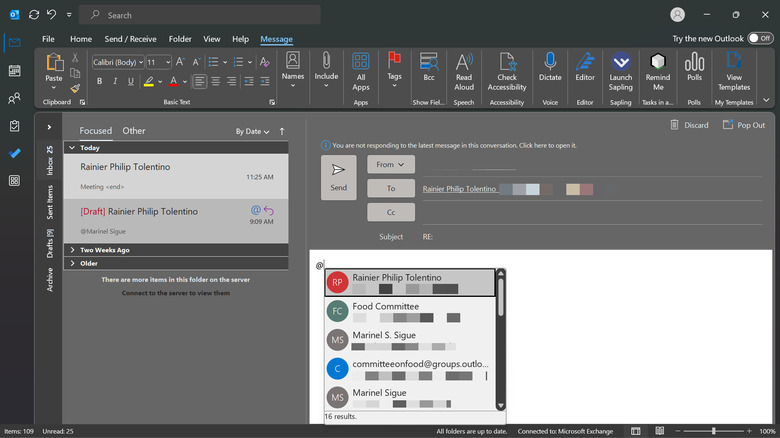Click the Format Painter brush icon
This screenshot has width=780, height=438.
[x=75, y=89]
